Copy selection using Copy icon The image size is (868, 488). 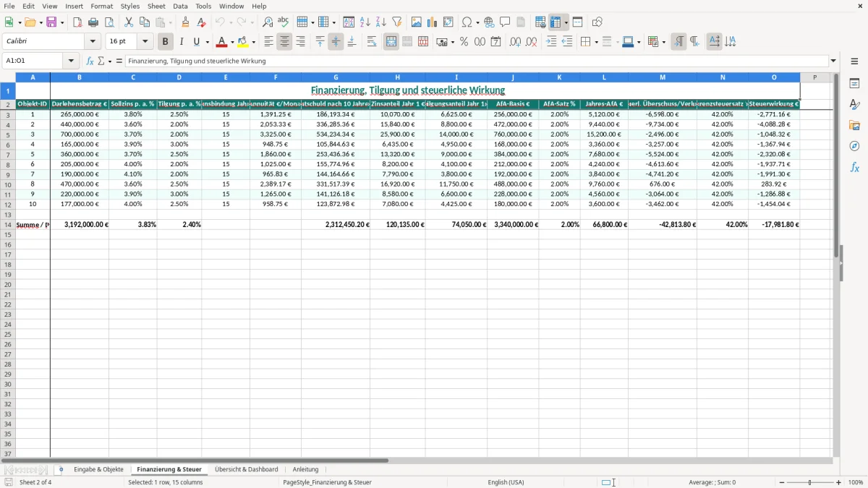pyautogui.click(x=145, y=22)
